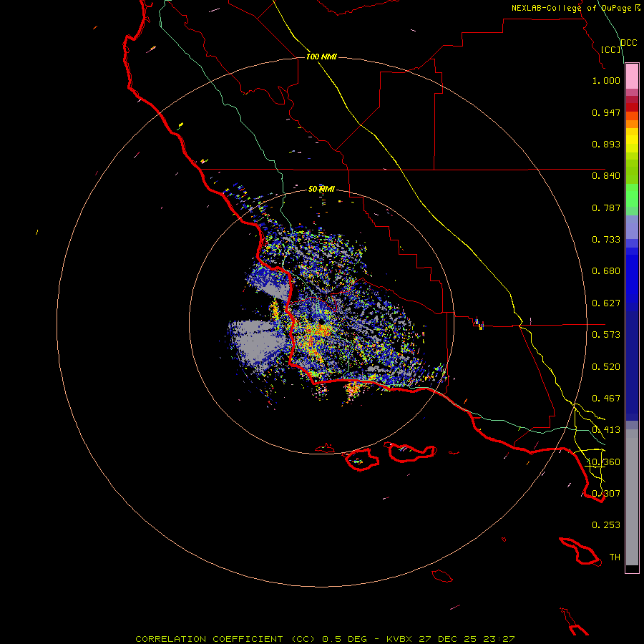
Task: Select the 0.467 scale value
Action: 606,399
